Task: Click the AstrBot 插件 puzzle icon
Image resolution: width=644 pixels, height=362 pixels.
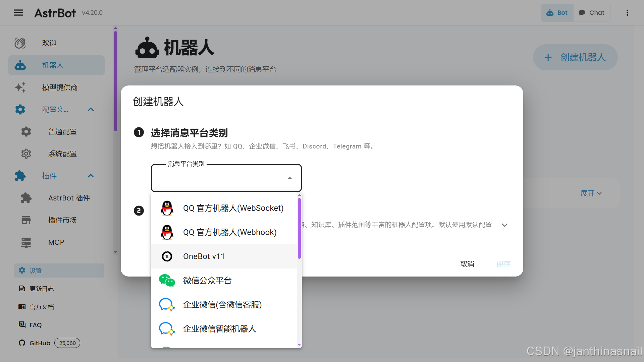Action: [x=26, y=198]
